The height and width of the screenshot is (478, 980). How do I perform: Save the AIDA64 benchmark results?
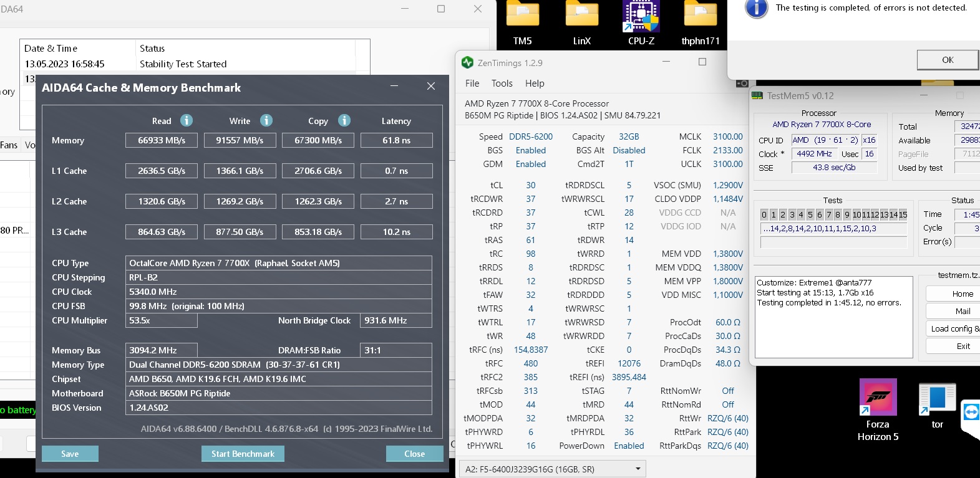pyautogui.click(x=70, y=454)
